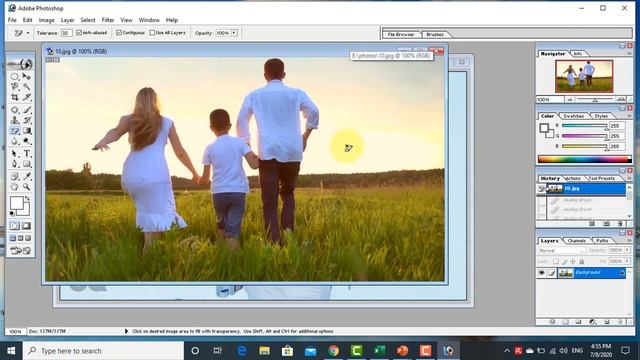Screen dimensions: 640x360
Task: Hide the Background layer with eye icon
Action: coord(542,273)
